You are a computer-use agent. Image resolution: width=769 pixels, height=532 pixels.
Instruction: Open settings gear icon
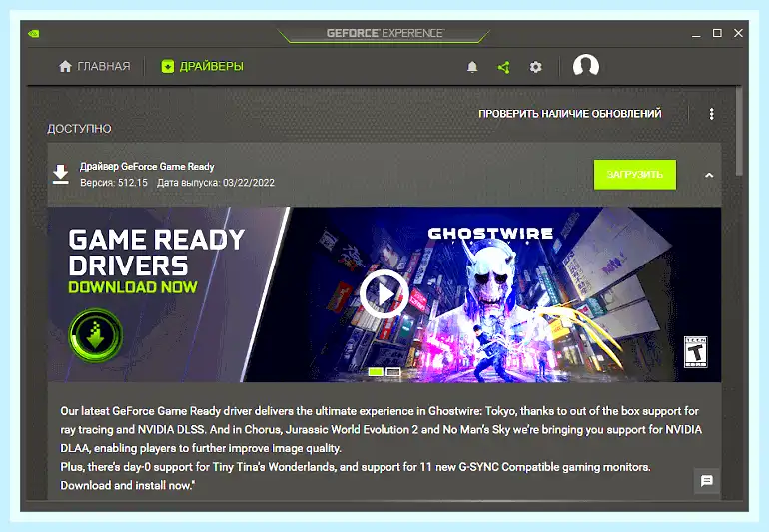point(535,67)
